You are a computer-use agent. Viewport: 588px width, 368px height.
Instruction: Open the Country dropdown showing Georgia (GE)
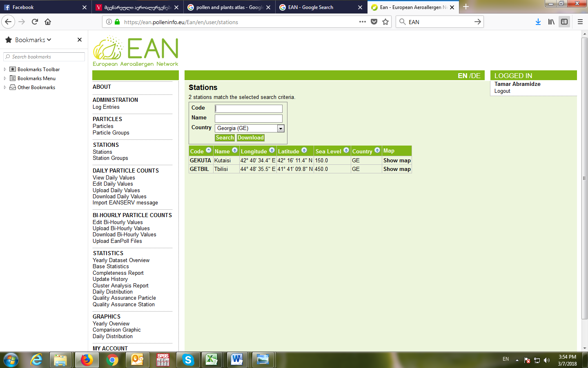(x=281, y=128)
